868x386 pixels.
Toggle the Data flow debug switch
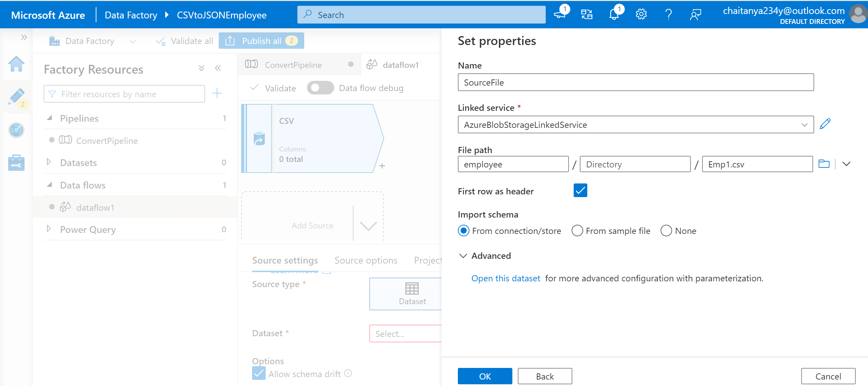point(320,88)
